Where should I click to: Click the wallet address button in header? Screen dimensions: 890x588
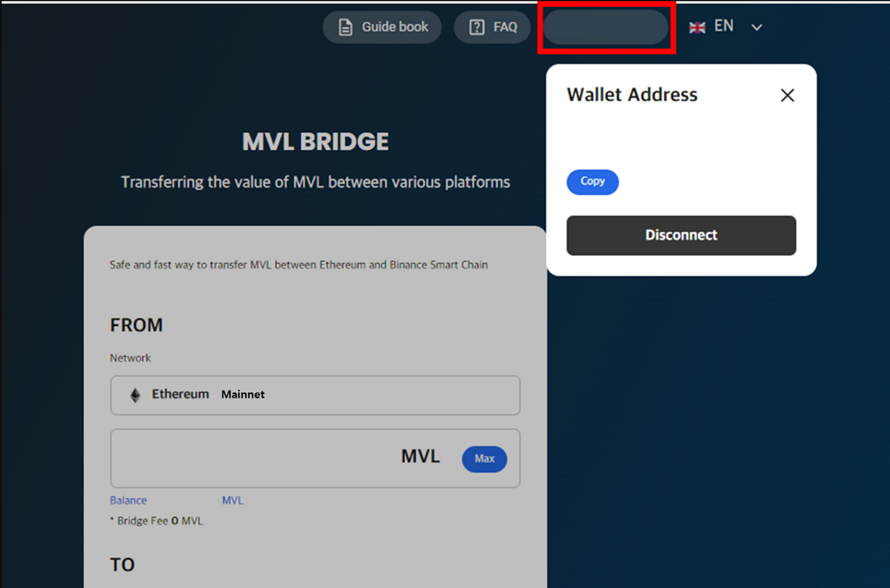pyautogui.click(x=606, y=27)
